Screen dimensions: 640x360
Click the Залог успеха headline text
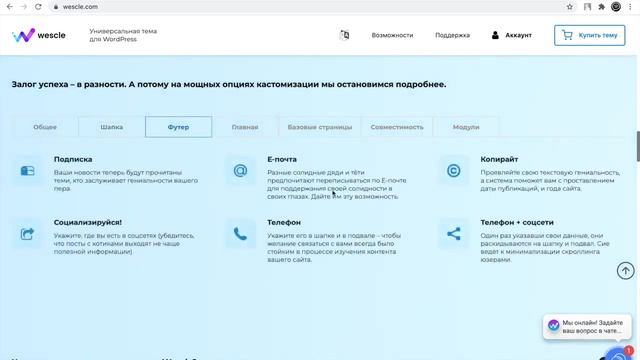pyautogui.click(x=229, y=84)
